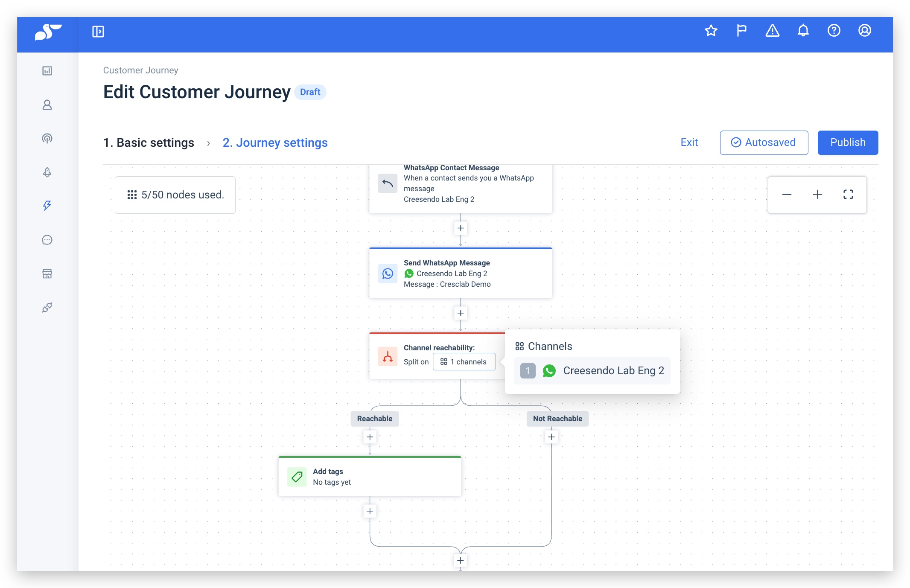Open the warning triangle alerts
This screenshot has width=910, height=588.
pyautogui.click(x=773, y=31)
